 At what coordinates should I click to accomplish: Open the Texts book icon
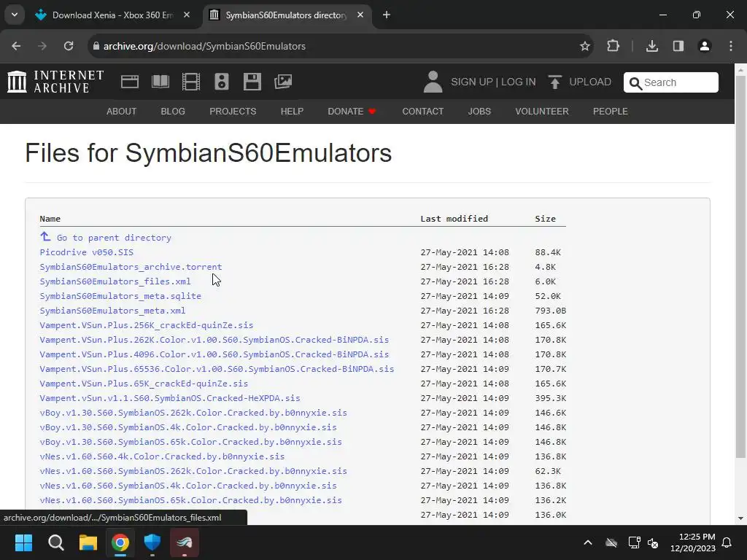[160, 82]
